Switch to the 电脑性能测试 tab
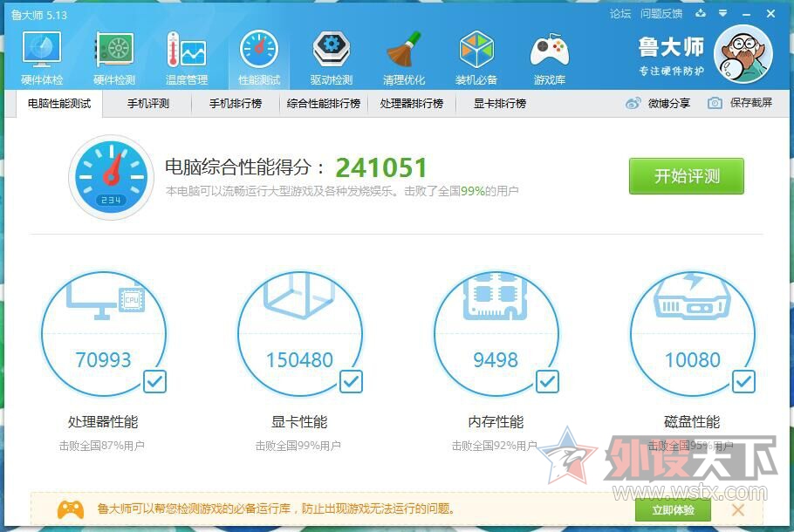794x532 pixels. tap(59, 104)
